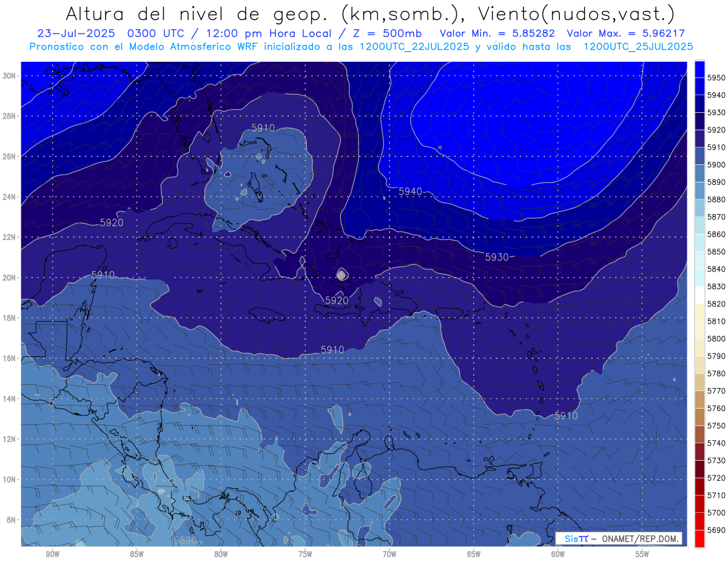Click the pale yellow legend swatch between 5820 and 5810
Viewport: 728px width, 562px height.
(x=699, y=312)
